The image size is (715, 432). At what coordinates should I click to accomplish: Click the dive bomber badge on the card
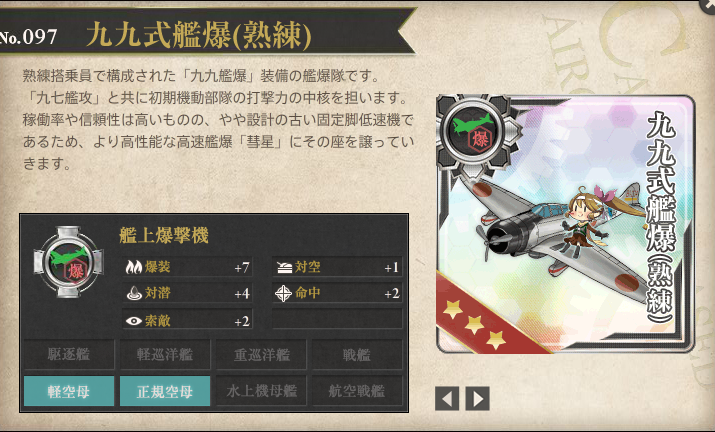coord(479,134)
